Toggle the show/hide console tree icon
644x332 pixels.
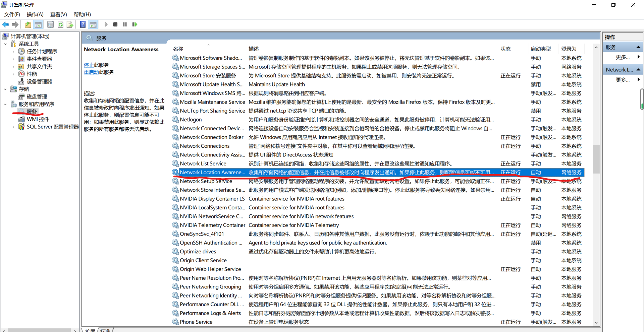[38, 24]
